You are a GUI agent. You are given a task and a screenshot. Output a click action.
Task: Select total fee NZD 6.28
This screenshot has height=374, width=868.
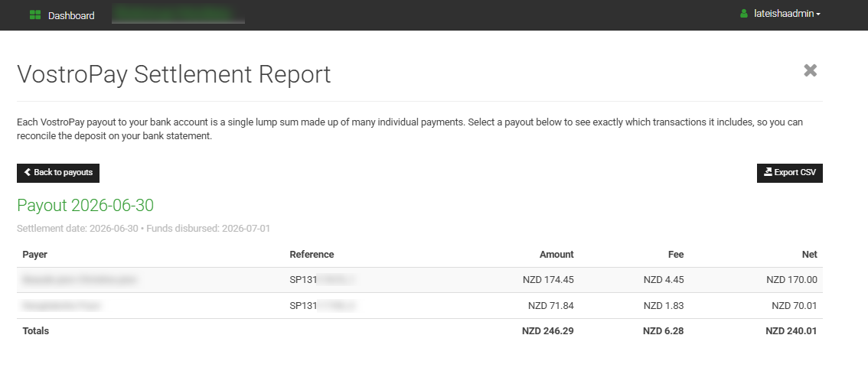click(663, 331)
